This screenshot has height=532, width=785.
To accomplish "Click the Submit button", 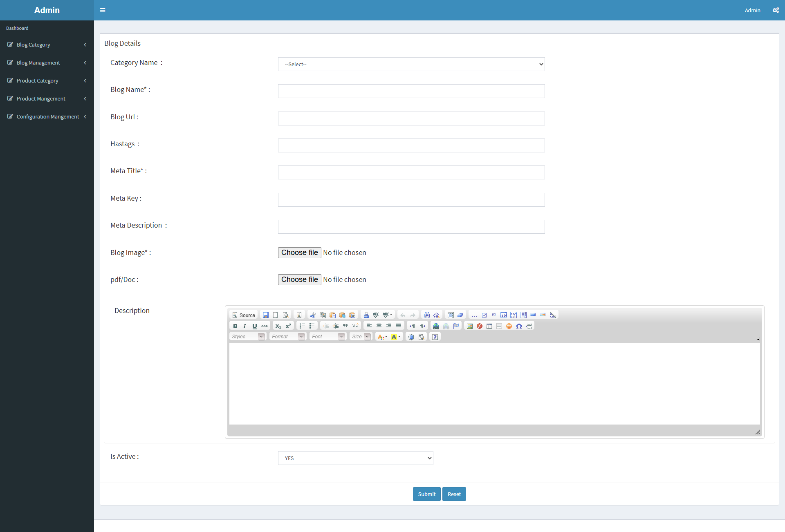I will pyautogui.click(x=426, y=494).
